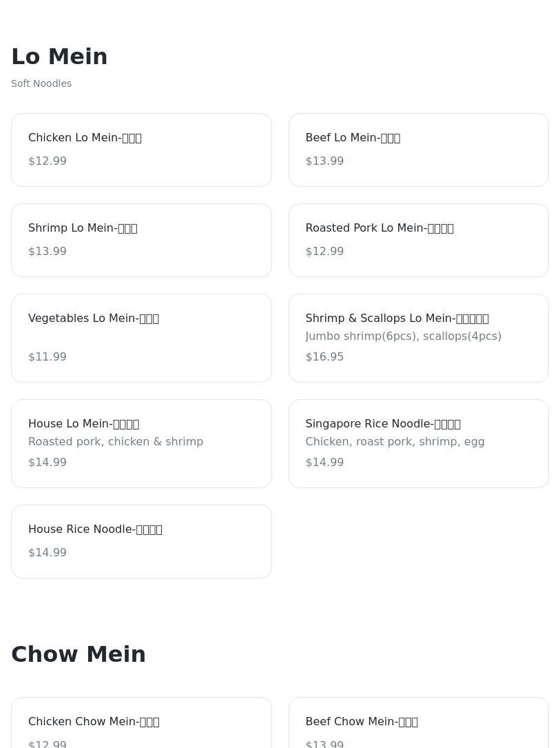
Task: Open the Chicken Lo Mein item card
Action: pyautogui.click(x=141, y=150)
